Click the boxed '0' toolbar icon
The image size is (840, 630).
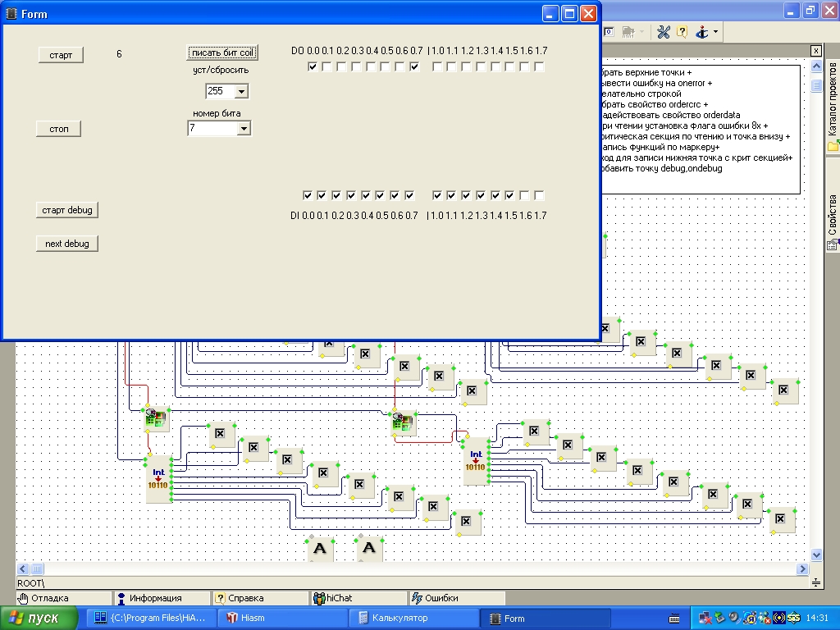pyautogui.click(x=609, y=32)
